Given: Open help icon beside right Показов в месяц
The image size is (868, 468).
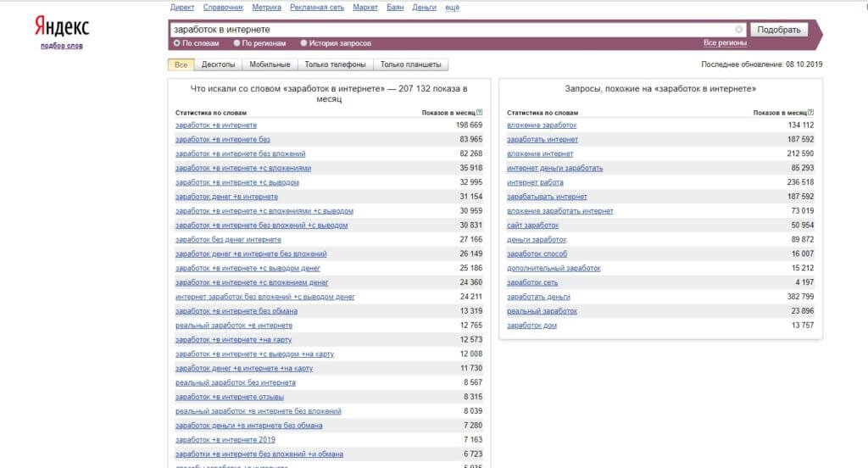Looking at the screenshot, I should coord(811,113).
